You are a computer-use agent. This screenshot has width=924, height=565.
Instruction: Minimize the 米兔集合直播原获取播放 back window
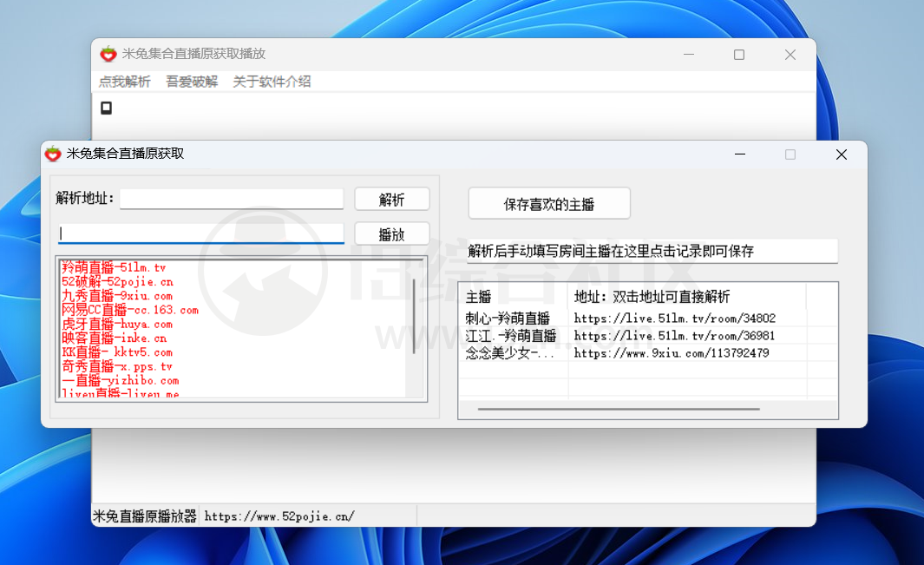688,55
